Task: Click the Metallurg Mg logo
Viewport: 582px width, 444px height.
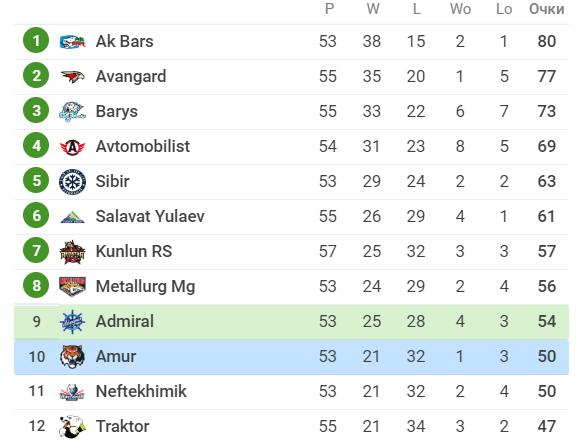Action: click(x=72, y=286)
